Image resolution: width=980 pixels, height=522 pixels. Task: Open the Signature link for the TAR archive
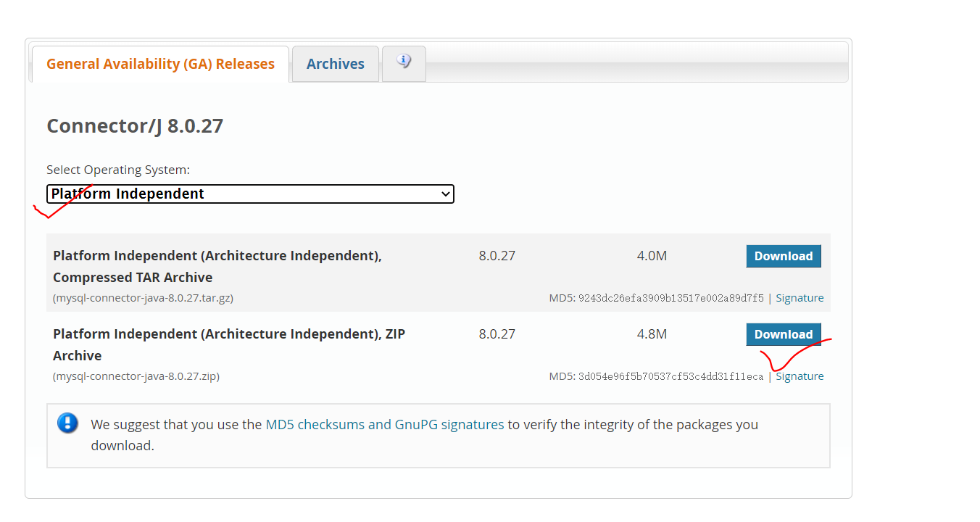coord(800,297)
